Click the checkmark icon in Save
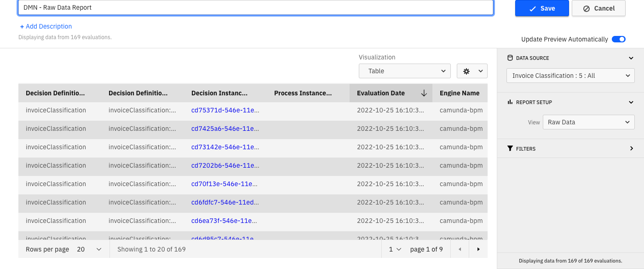Viewport: 644px width, 269px height. point(533,8)
